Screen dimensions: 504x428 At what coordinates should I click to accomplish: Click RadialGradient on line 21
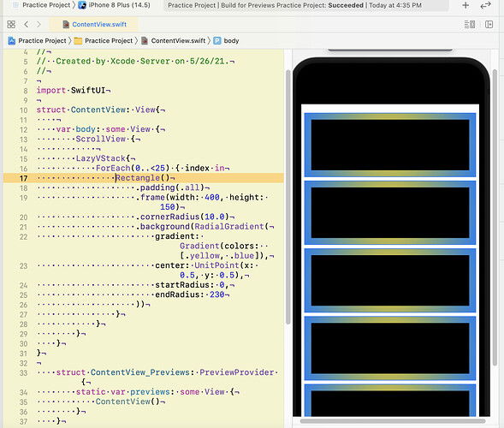click(229, 226)
